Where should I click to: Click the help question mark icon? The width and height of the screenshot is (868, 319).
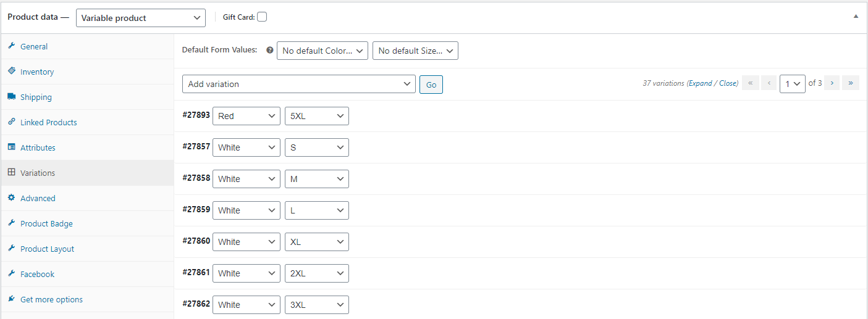pos(269,50)
